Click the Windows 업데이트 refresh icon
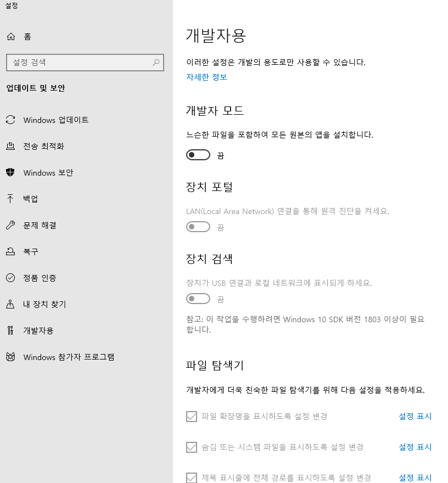 pos(10,120)
